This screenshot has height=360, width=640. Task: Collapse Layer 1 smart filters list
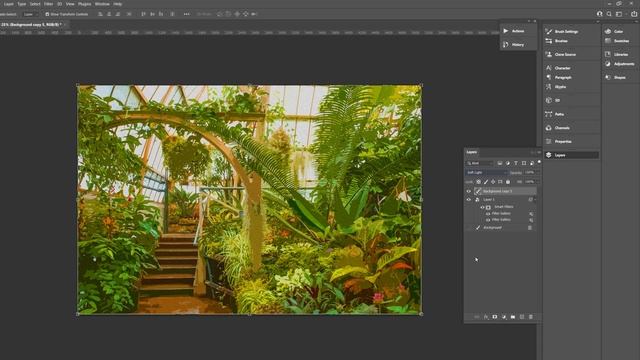[x=535, y=200]
